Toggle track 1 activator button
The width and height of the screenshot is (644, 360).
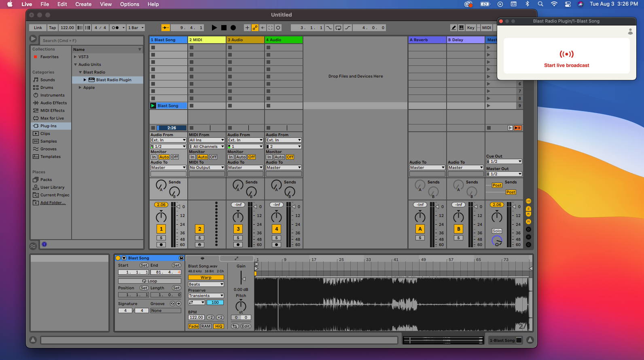pos(161,229)
